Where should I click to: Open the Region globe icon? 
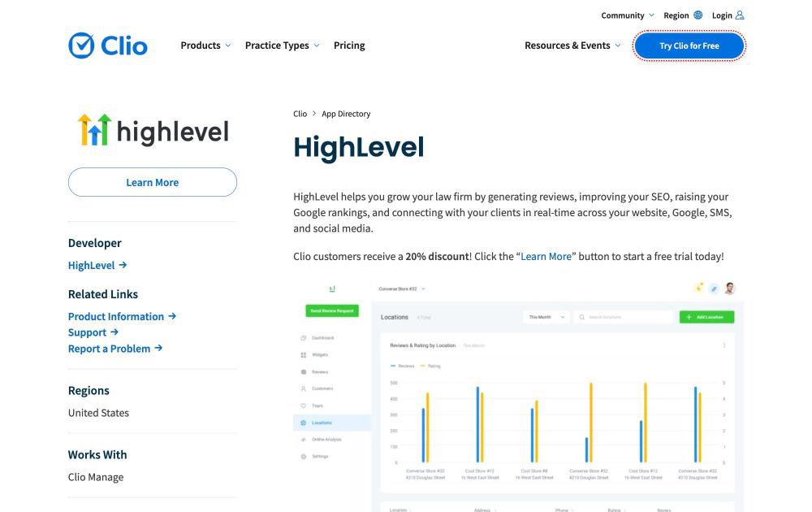698,15
